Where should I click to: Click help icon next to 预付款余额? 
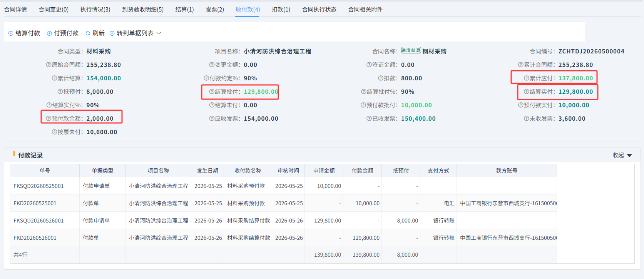(49, 118)
